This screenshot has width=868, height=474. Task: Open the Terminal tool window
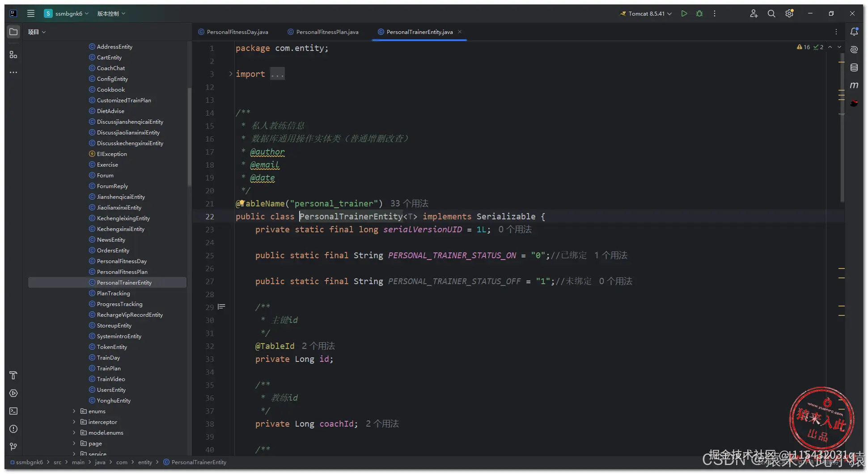click(x=13, y=411)
